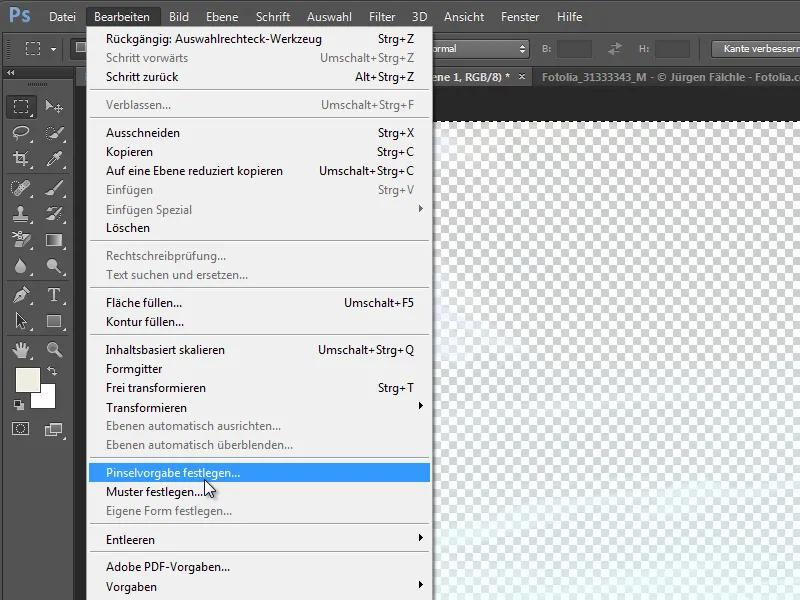Expand the Vorgaben submenu
Viewport: 800px width, 600px height.
coord(420,584)
